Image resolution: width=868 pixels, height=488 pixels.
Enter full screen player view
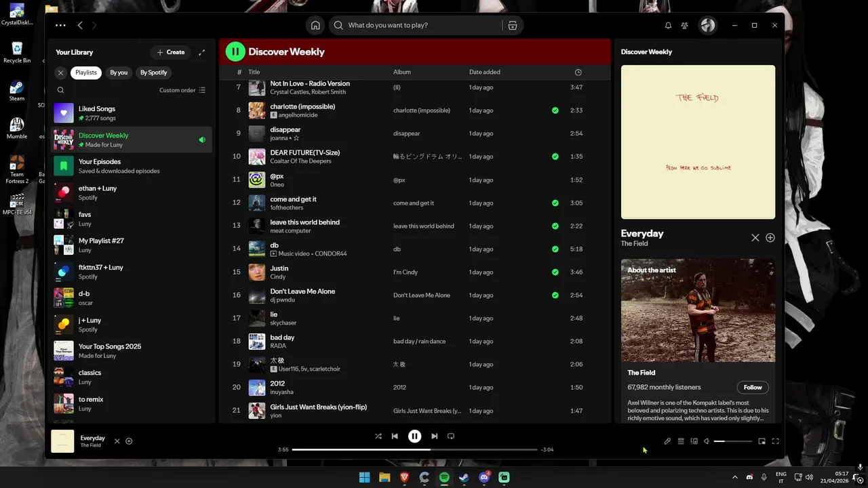tap(775, 441)
